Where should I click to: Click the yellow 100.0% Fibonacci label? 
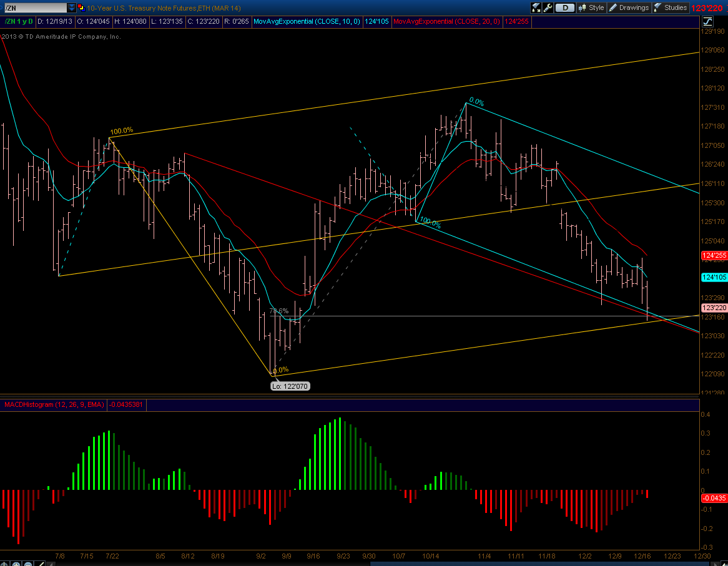(122, 131)
